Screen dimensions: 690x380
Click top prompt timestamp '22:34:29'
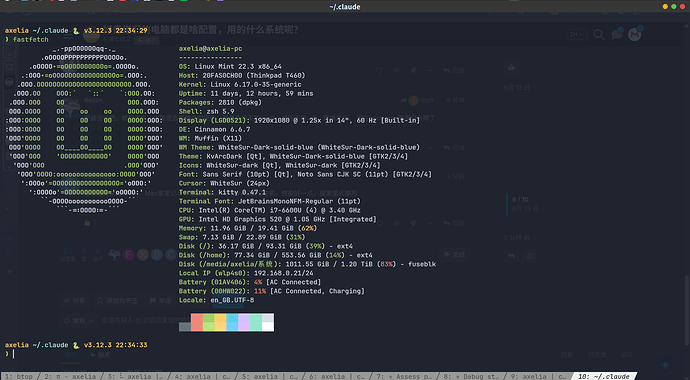(x=131, y=31)
